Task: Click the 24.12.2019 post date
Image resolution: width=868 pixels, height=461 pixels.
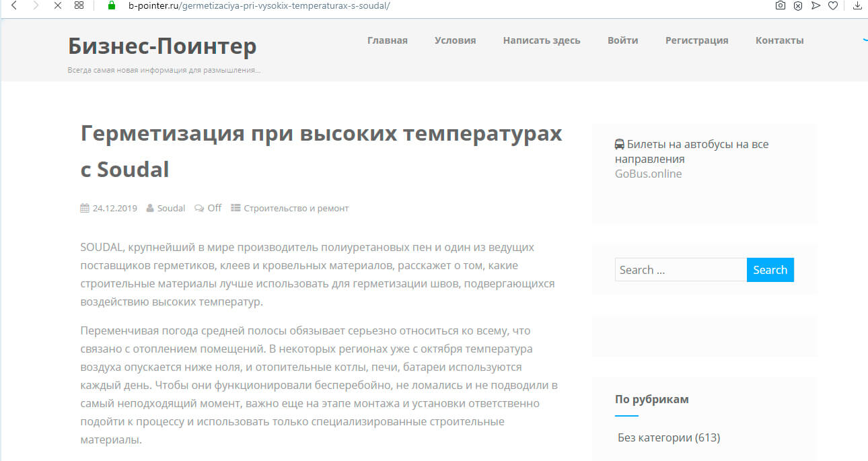Action: [x=115, y=208]
